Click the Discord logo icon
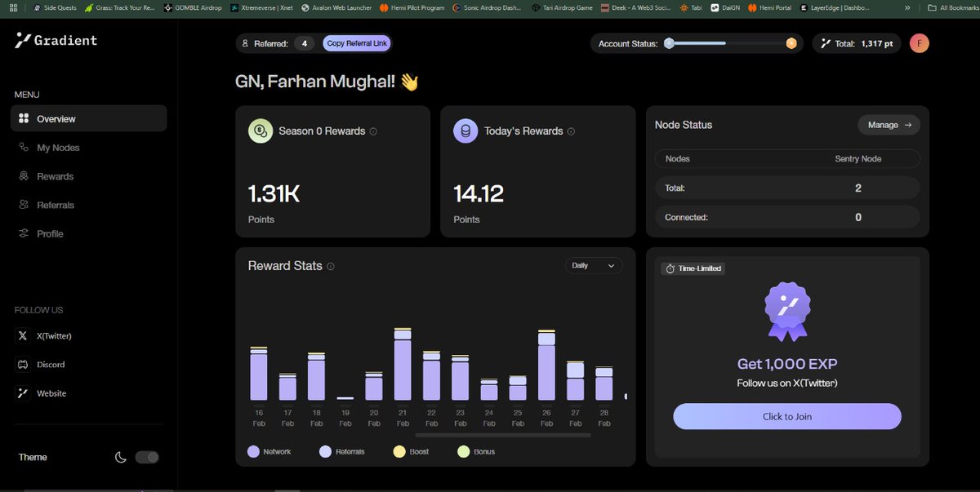The width and height of the screenshot is (980, 492). tap(23, 364)
